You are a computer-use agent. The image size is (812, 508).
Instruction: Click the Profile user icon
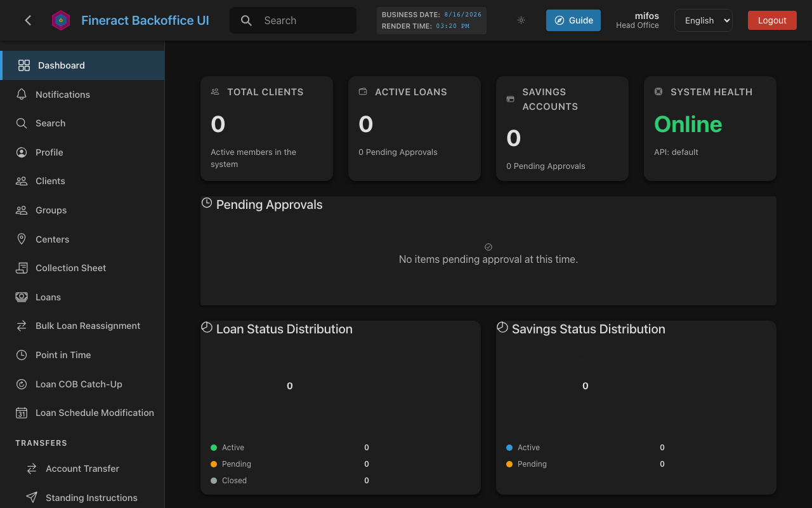pos(22,152)
